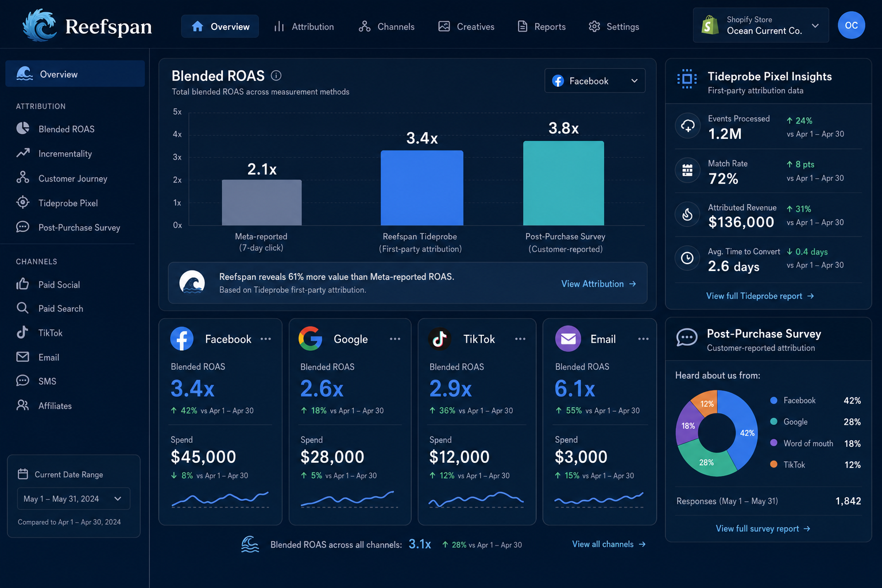Click the Post-Purchase Survey panel chat icon
This screenshot has height=588, width=882.
(x=687, y=337)
